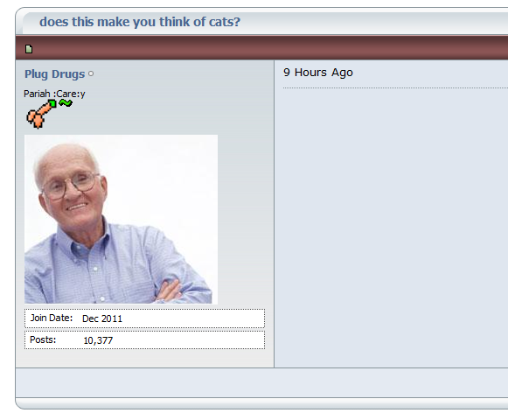Click the maroon post header bar

261,48
